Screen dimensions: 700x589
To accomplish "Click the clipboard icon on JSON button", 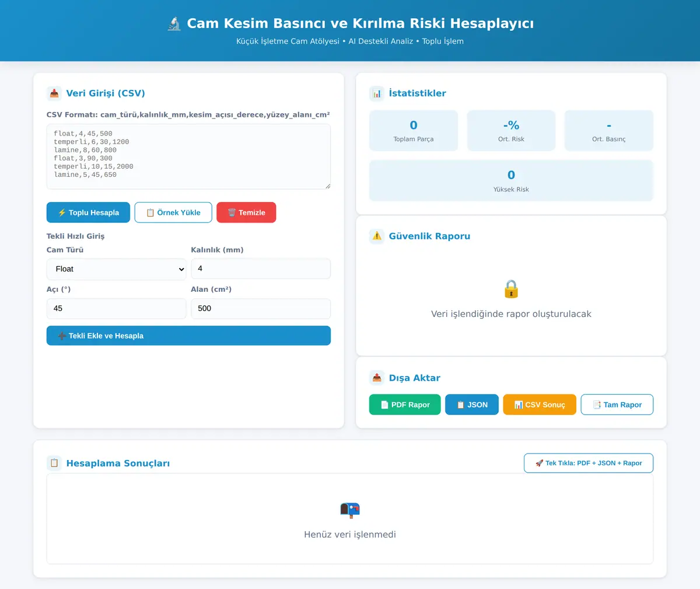I will click(x=461, y=405).
